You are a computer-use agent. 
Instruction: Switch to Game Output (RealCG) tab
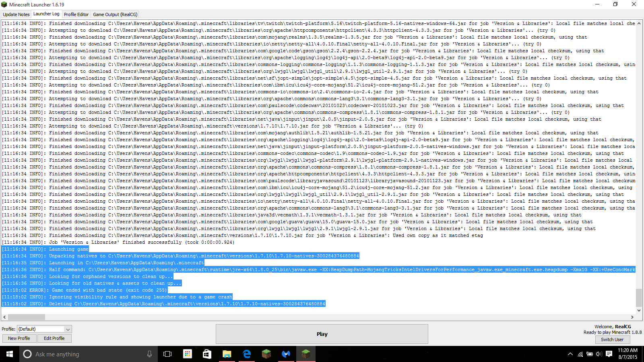tap(115, 14)
